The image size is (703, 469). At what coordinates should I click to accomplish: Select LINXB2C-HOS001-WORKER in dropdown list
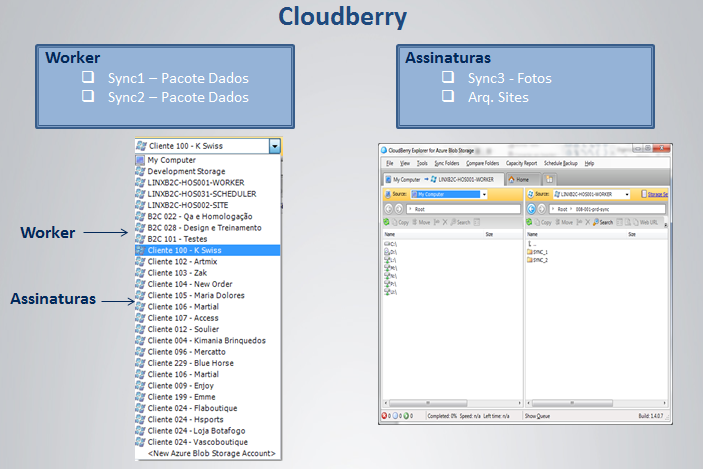point(208,182)
